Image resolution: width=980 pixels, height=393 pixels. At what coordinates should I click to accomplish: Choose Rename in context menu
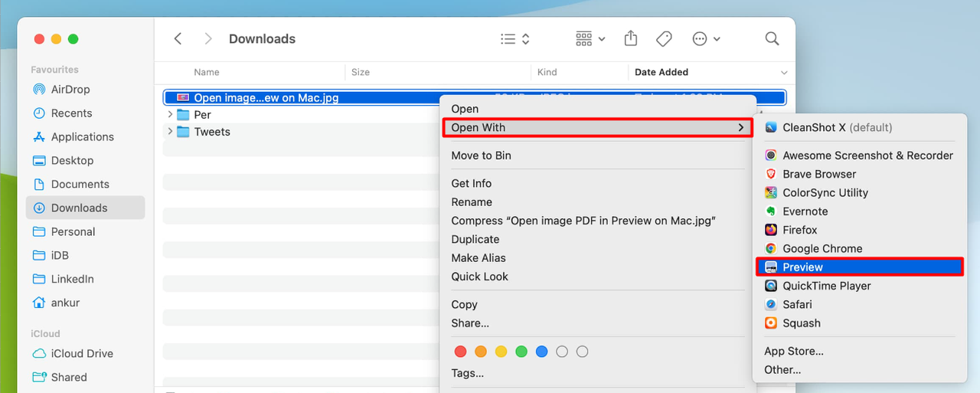click(x=598, y=201)
